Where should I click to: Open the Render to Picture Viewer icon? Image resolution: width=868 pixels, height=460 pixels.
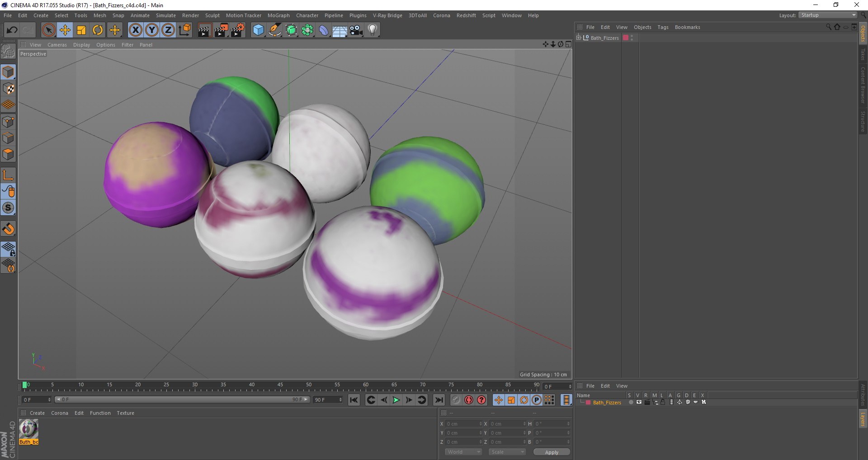click(221, 30)
